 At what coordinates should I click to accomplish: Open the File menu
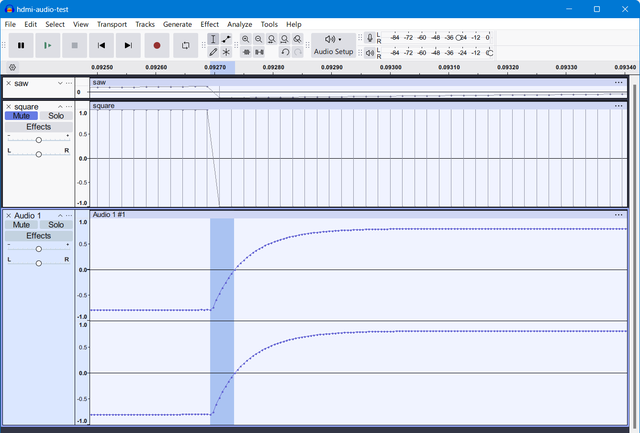[x=10, y=24]
